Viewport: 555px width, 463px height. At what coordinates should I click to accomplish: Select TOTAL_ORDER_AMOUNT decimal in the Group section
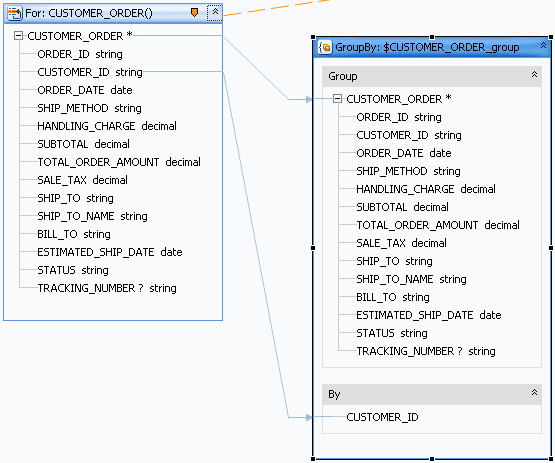pos(438,225)
